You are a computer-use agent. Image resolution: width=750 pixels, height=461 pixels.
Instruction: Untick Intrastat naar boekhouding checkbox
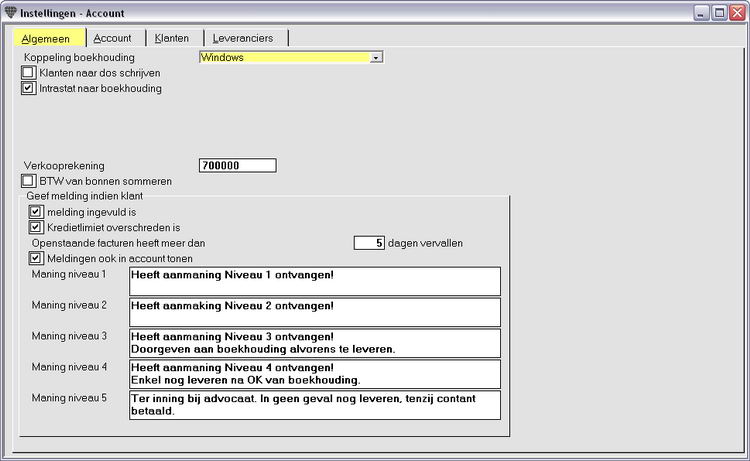click(28, 88)
